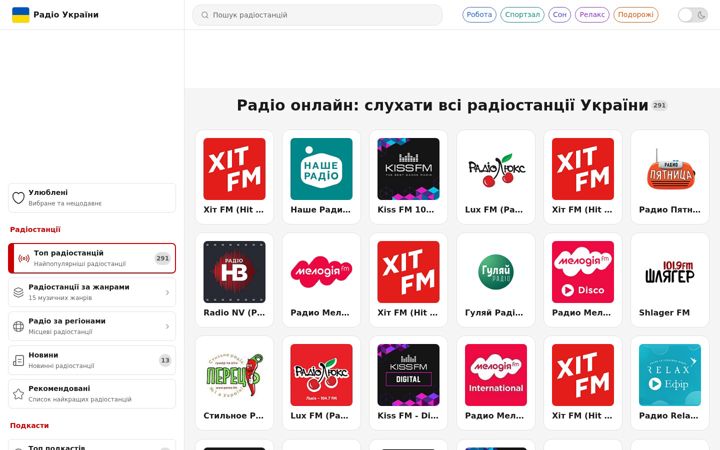The image size is (720, 450).
Task: Click the Радио Rela... station name
Action: pyautogui.click(x=669, y=416)
